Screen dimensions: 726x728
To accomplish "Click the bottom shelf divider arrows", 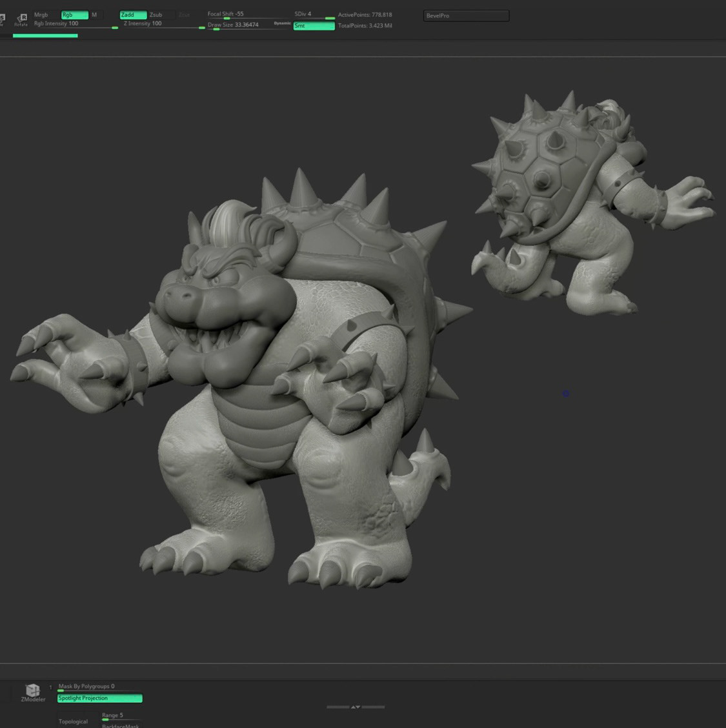I will click(356, 707).
